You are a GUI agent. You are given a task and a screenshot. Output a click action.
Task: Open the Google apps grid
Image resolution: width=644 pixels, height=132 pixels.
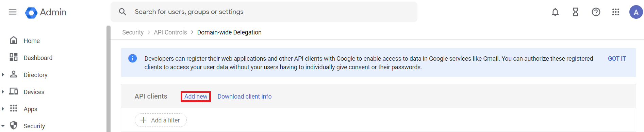616,12
